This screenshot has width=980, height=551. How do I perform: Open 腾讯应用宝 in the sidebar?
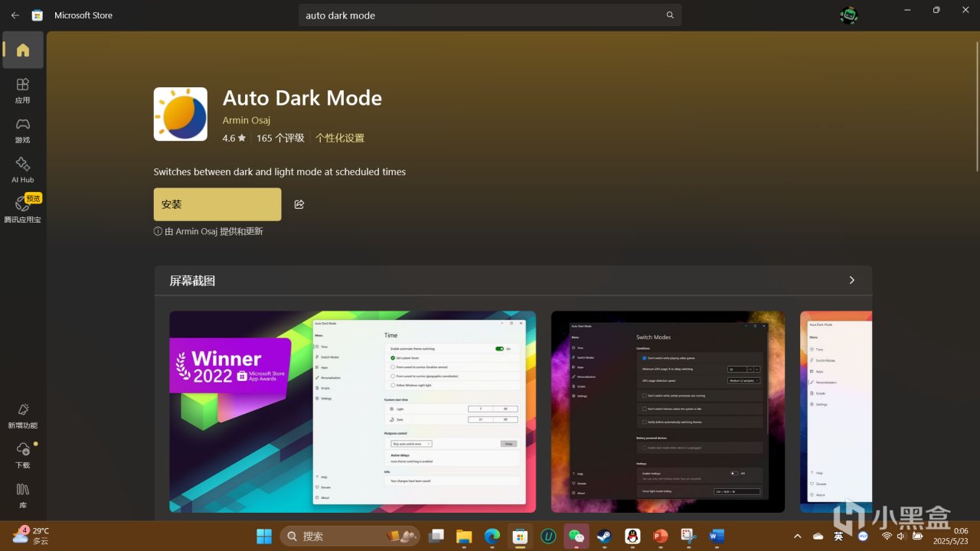[23, 210]
